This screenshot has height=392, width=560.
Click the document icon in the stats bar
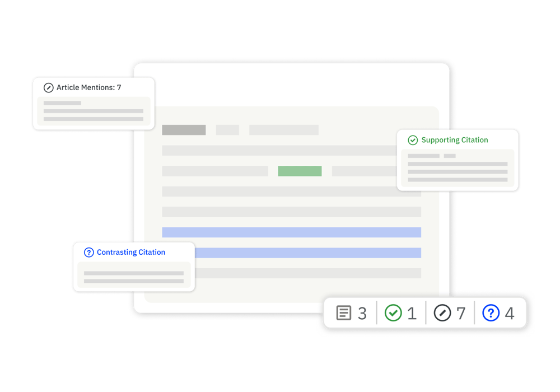point(343,313)
